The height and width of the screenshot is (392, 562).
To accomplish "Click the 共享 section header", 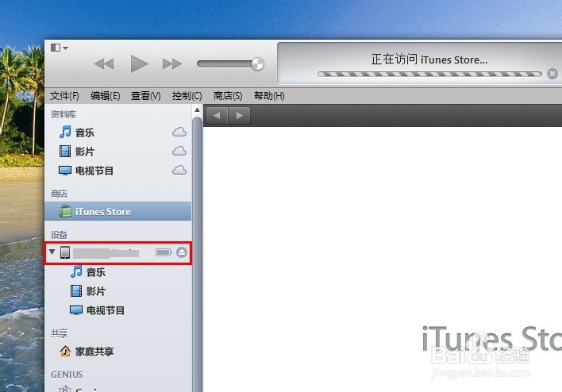I will pyautogui.click(x=59, y=333).
